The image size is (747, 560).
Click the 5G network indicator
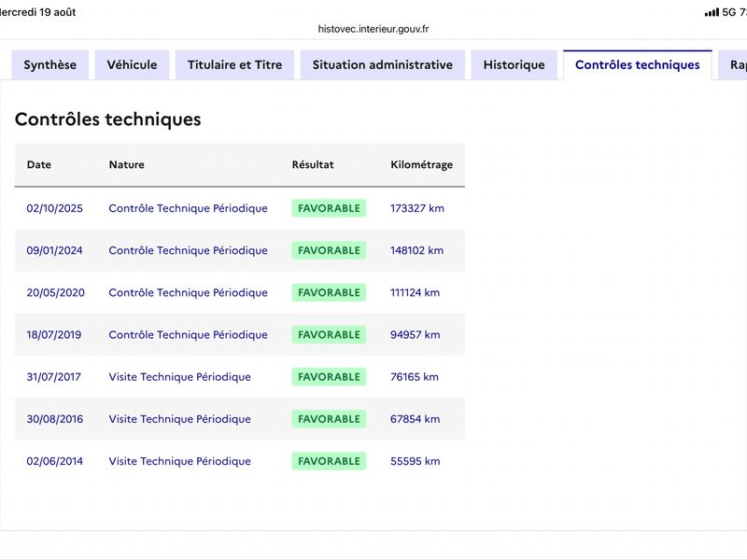(729, 12)
